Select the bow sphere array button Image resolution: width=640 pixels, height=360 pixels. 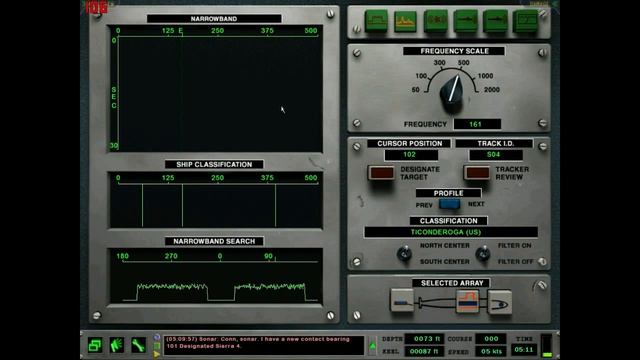pos(500,302)
